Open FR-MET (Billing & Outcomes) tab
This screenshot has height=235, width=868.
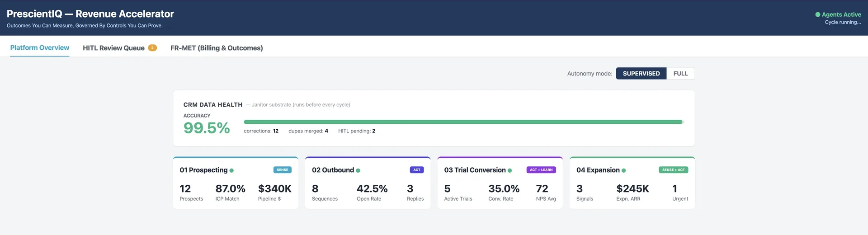[217, 48]
